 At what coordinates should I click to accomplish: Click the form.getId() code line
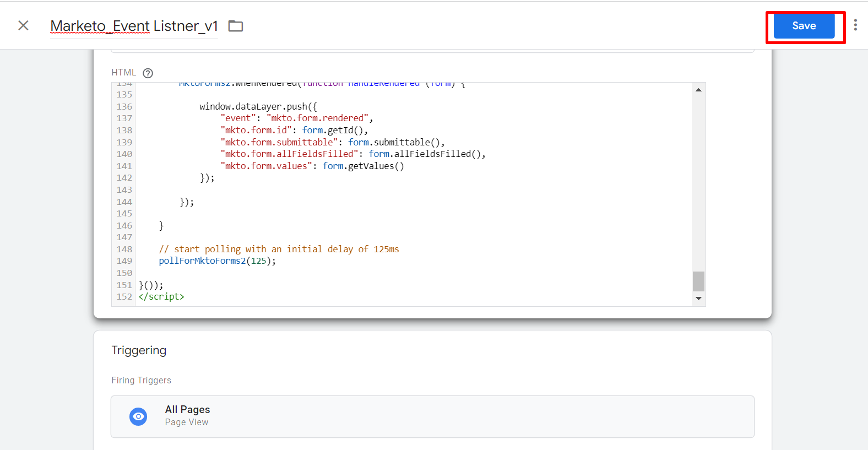click(x=294, y=130)
